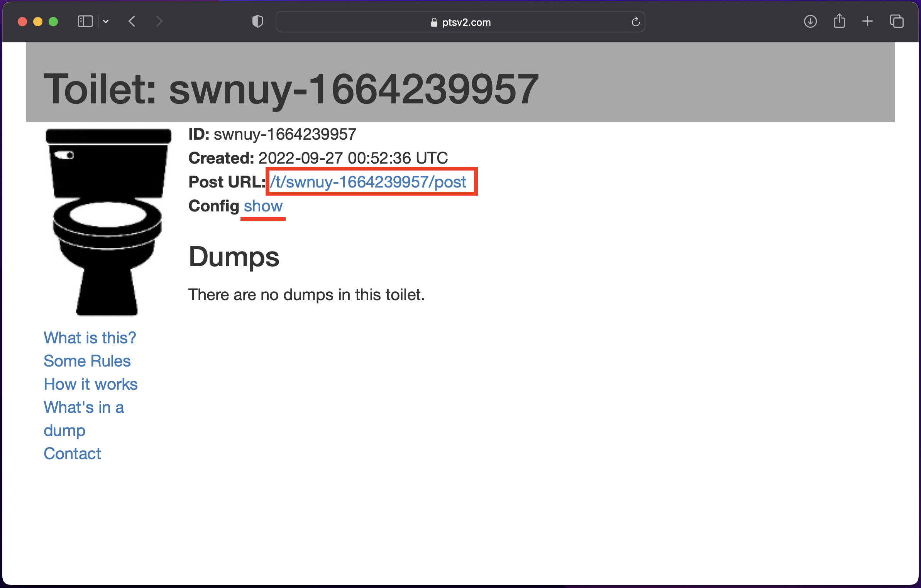This screenshot has height=588, width=921.
Task: Click the forward navigation arrow
Action: [159, 21]
